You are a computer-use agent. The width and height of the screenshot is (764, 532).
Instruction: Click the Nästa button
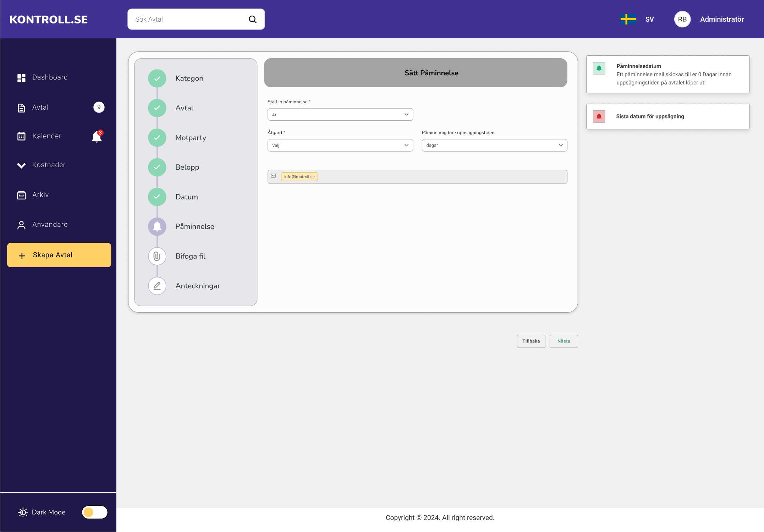564,341
